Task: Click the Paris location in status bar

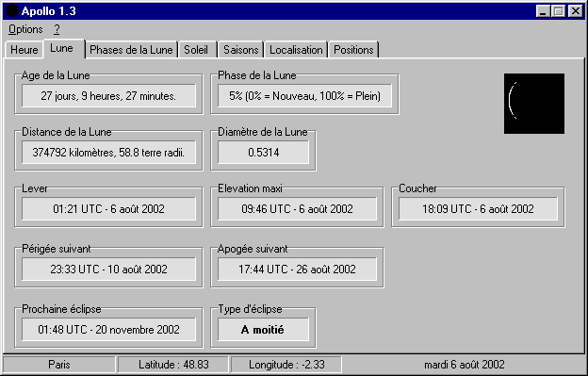Action: [59, 365]
